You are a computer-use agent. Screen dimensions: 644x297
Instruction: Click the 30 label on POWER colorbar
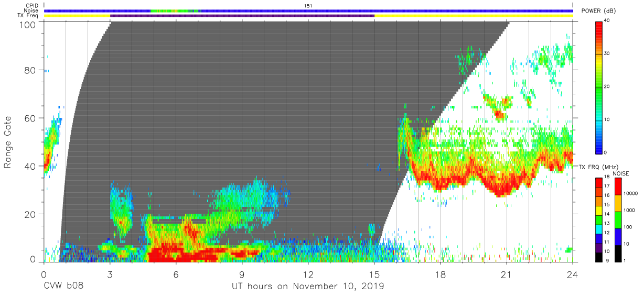click(x=607, y=53)
